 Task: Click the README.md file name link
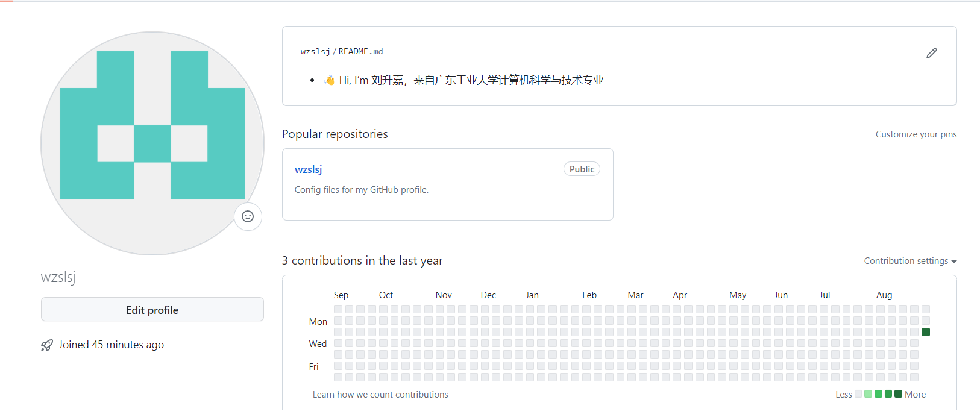[360, 52]
